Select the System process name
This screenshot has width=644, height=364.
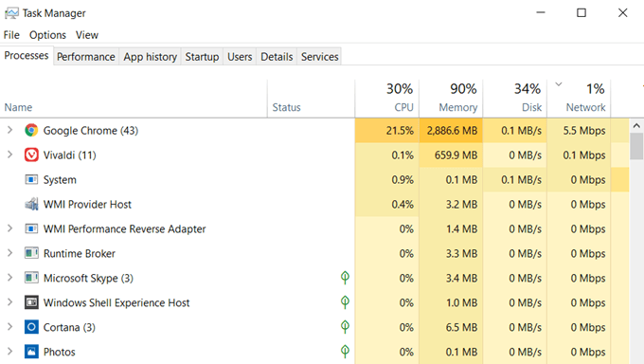point(60,180)
